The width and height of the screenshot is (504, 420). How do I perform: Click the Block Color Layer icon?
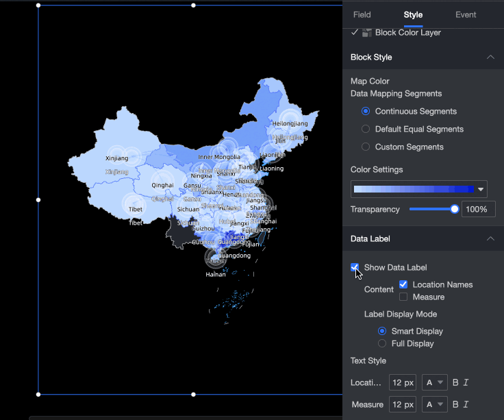[x=367, y=32]
